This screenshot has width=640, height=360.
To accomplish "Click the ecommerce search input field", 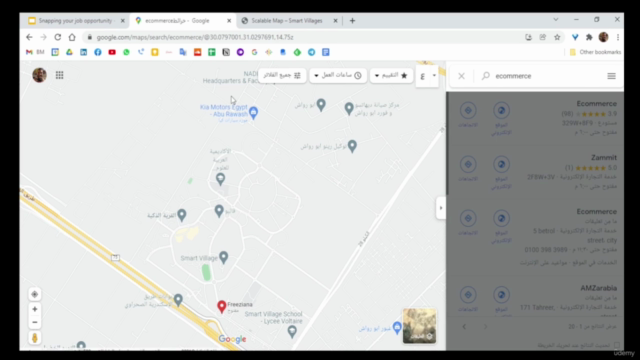I will (547, 76).
